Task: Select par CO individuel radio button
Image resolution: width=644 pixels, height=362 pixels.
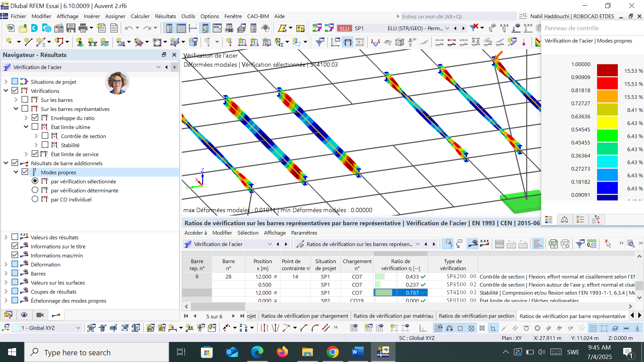Action: tap(35, 199)
